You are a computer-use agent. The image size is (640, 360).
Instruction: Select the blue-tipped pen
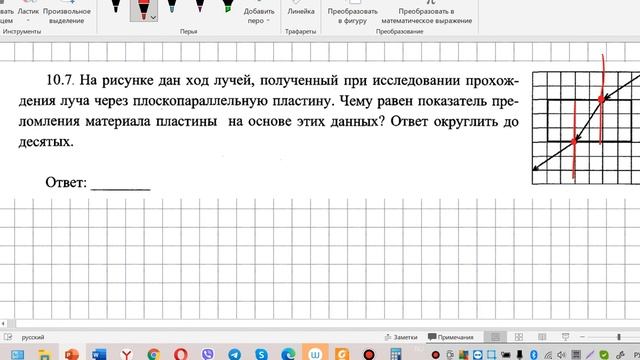pos(172,7)
